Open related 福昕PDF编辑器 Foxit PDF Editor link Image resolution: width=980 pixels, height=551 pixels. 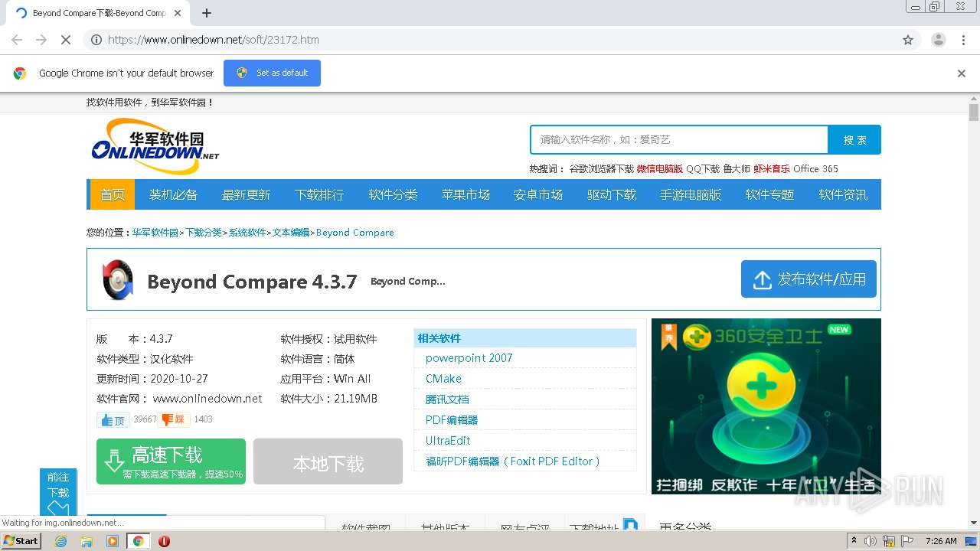(x=512, y=461)
